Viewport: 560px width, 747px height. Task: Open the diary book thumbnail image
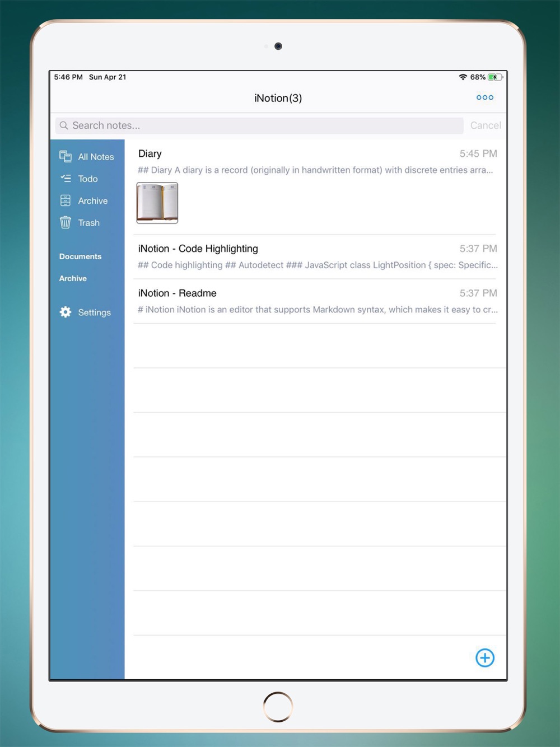coord(157,203)
